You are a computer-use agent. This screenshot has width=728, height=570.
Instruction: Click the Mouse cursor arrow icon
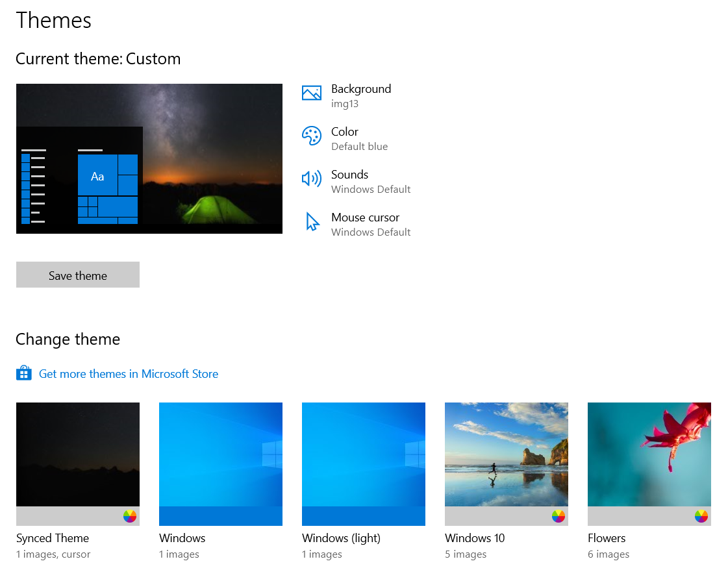(312, 222)
